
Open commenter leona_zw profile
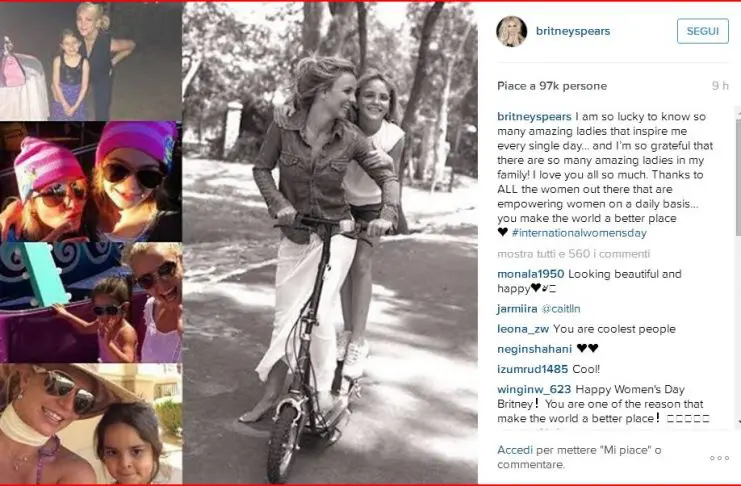click(523, 329)
